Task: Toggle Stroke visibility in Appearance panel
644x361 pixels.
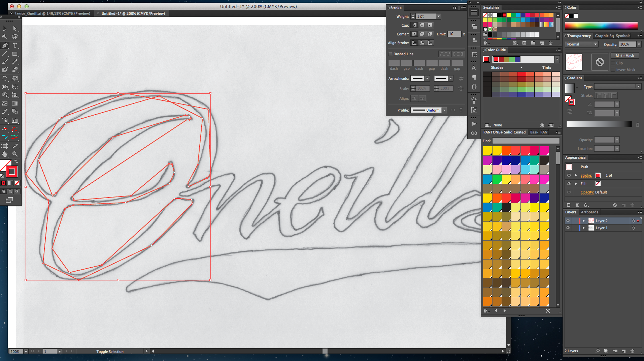Action: tap(569, 175)
